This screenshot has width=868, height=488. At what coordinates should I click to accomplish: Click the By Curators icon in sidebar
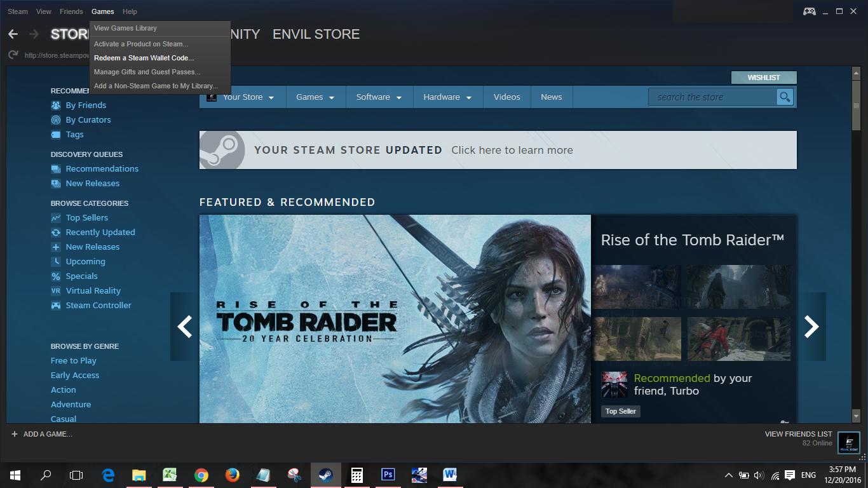coord(56,120)
